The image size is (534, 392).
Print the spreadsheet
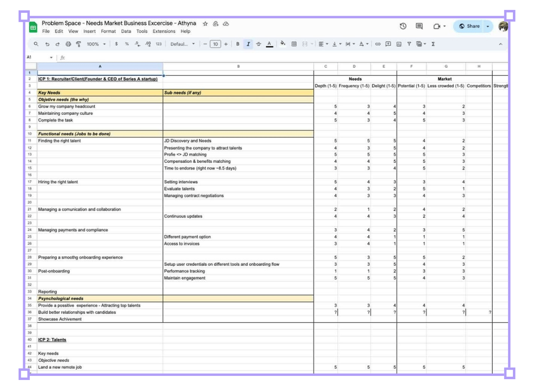click(x=68, y=44)
